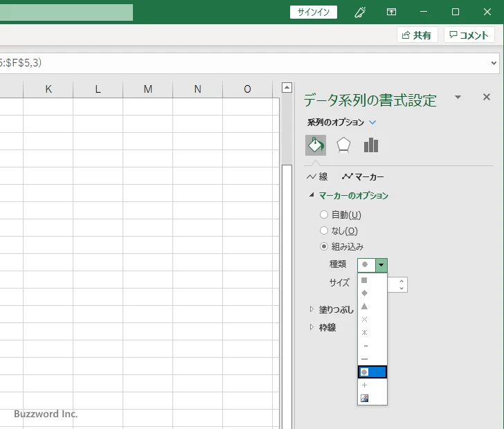The image size is (504, 429).
Task: Select column M header
Action: 148,89
